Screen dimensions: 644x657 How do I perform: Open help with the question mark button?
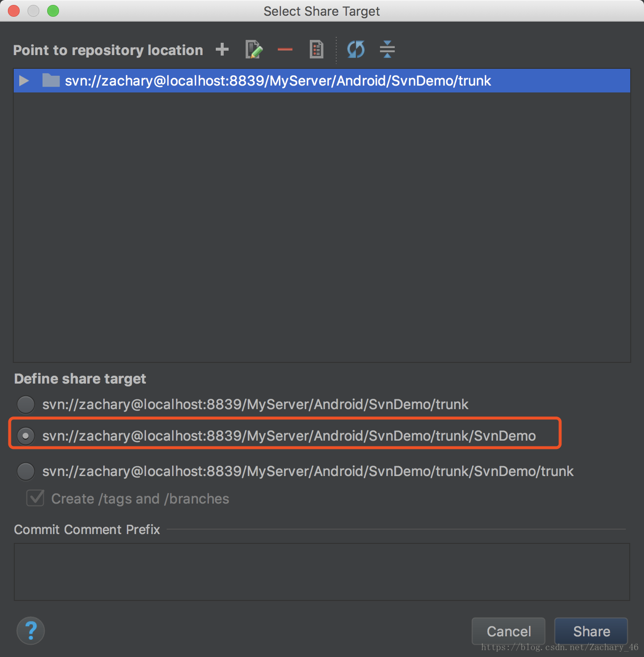click(x=30, y=630)
